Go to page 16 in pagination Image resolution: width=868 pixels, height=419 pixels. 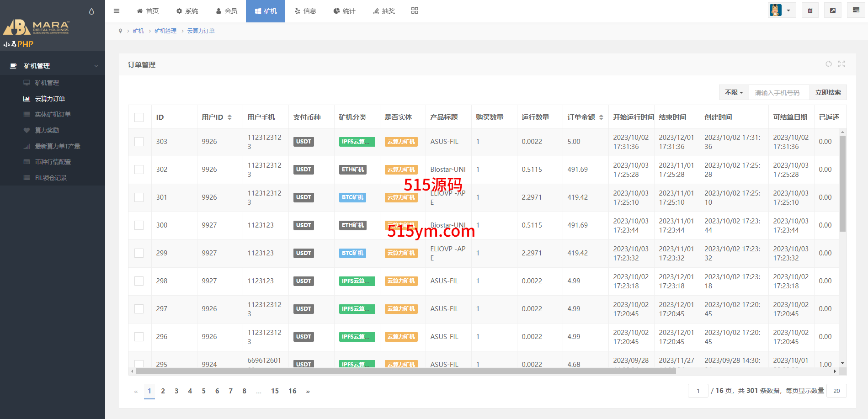pyautogui.click(x=292, y=391)
